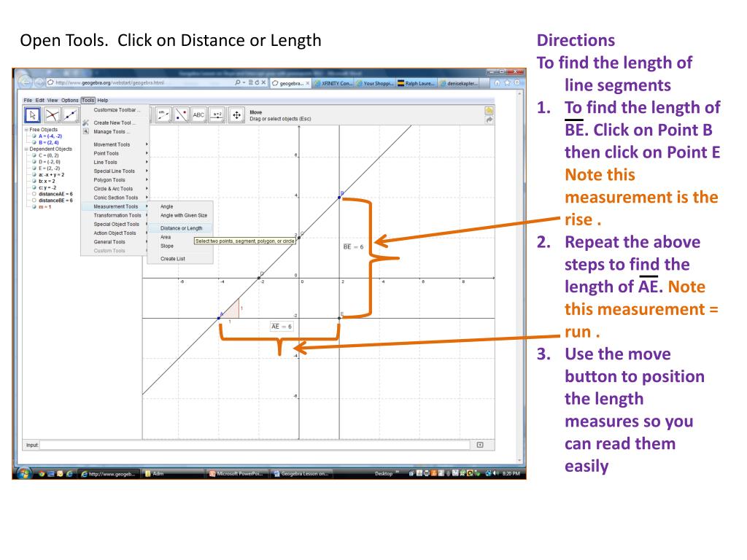Image resolution: width=747 pixels, height=560 pixels.
Task: Choose Slope from Measurement Tools submenu
Action: pyautogui.click(x=179, y=246)
